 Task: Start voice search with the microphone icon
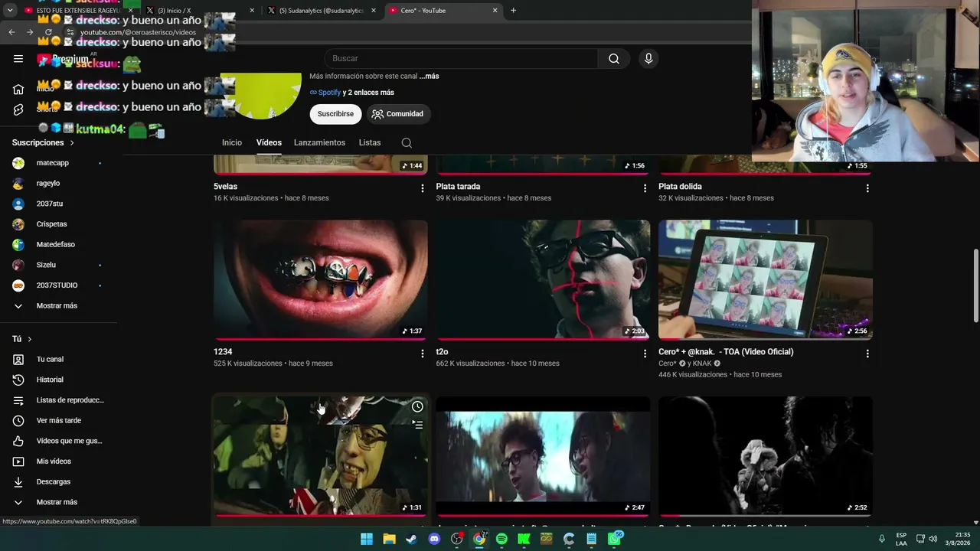[x=648, y=59]
